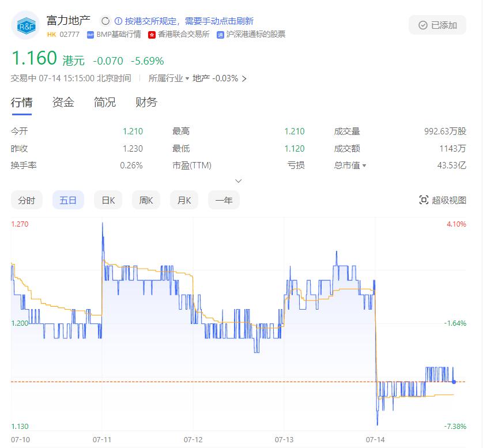The image size is (483, 448).
Task: Expand the 所属行业 地产 sector arrow
Action: (243, 78)
